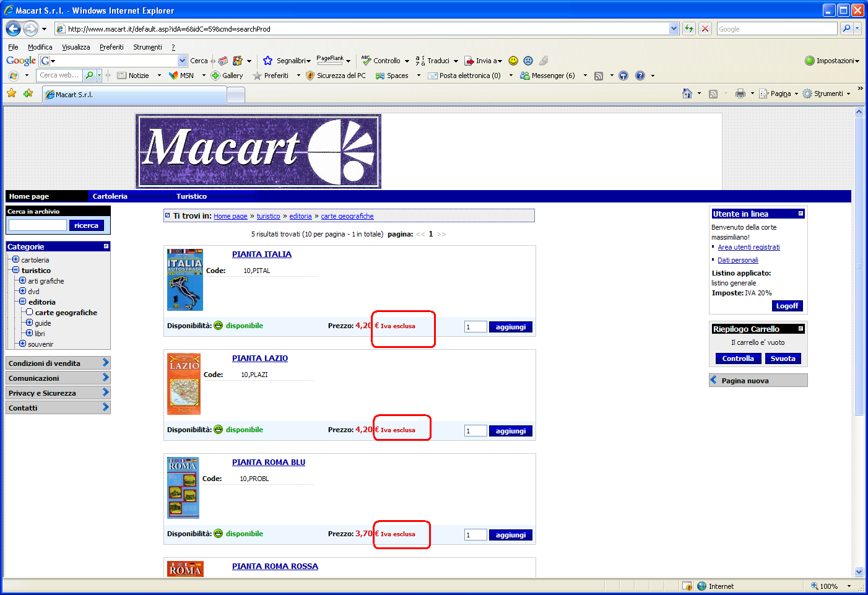Refresh the page using the green arrows icon
Image resolution: width=868 pixels, height=595 pixels.
pos(689,28)
